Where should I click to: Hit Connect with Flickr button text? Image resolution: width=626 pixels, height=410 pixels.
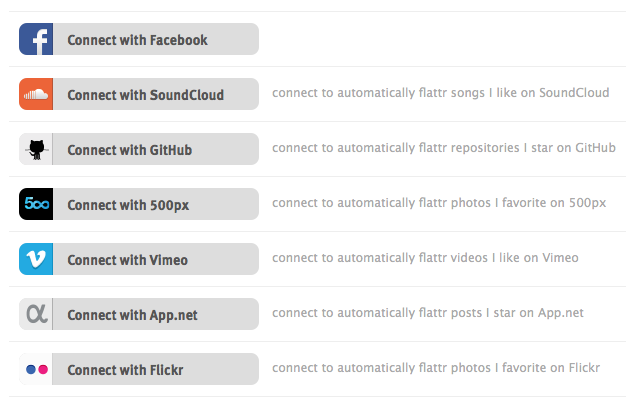pyautogui.click(x=125, y=369)
